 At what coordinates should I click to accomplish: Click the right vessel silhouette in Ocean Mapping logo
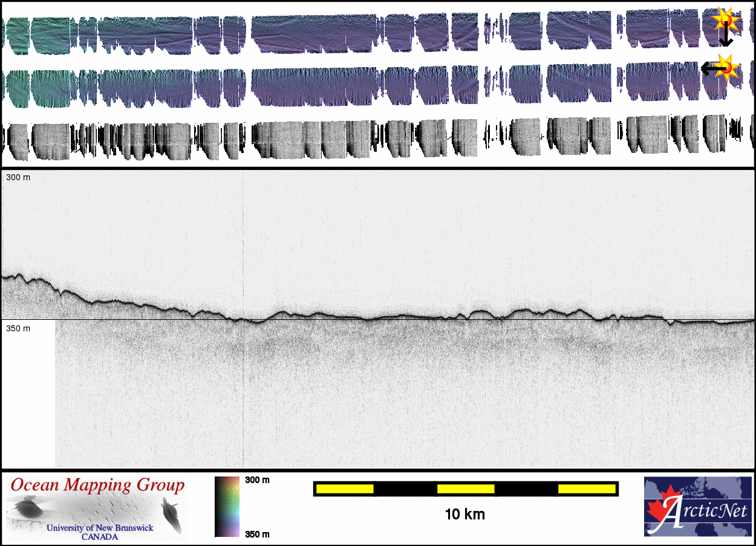[x=172, y=513]
